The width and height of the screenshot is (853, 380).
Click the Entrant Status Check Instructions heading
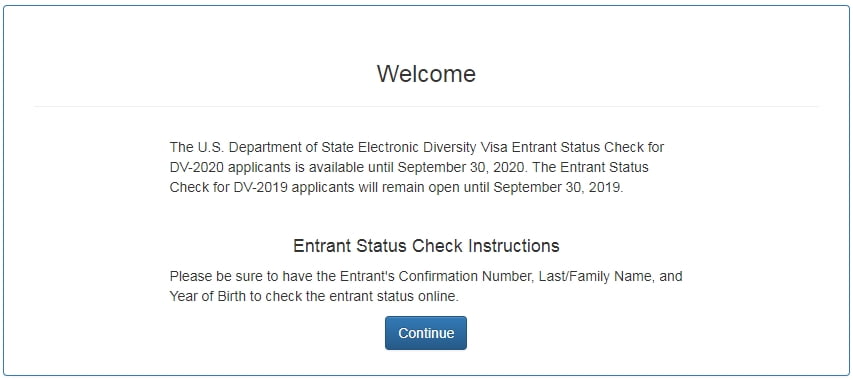426,246
